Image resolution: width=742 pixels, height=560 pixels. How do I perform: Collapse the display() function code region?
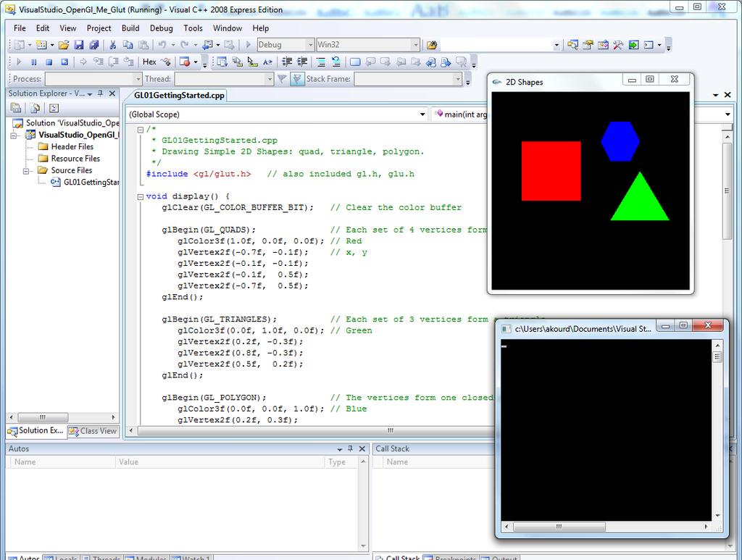[140, 197]
